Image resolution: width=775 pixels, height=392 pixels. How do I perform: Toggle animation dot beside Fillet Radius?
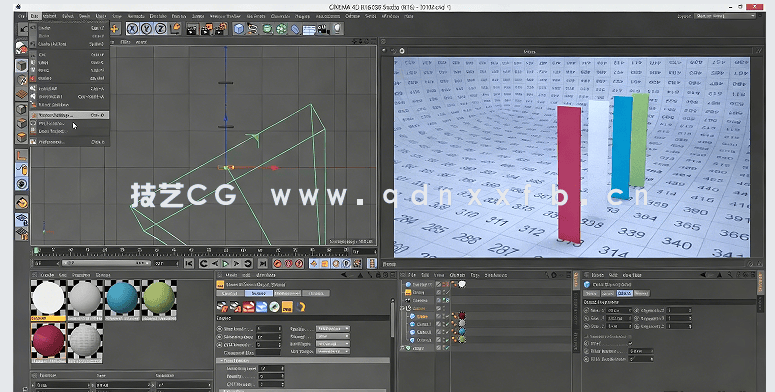point(586,351)
